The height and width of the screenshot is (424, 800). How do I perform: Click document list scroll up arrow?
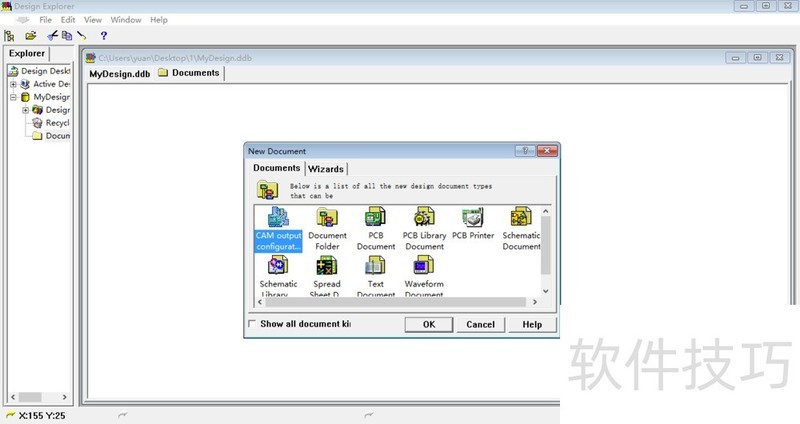545,211
